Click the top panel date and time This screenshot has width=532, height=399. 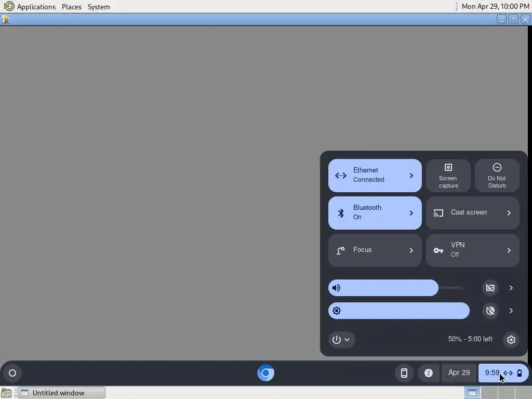[495, 6]
